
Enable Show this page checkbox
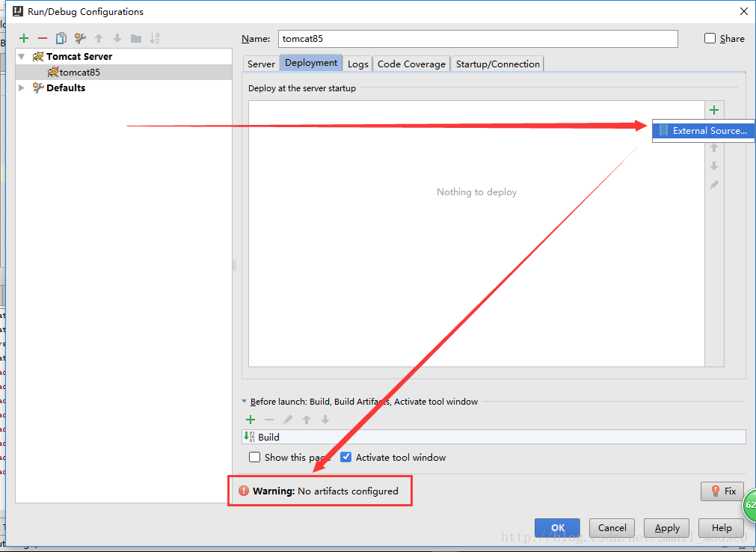pyautogui.click(x=254, y=457)
